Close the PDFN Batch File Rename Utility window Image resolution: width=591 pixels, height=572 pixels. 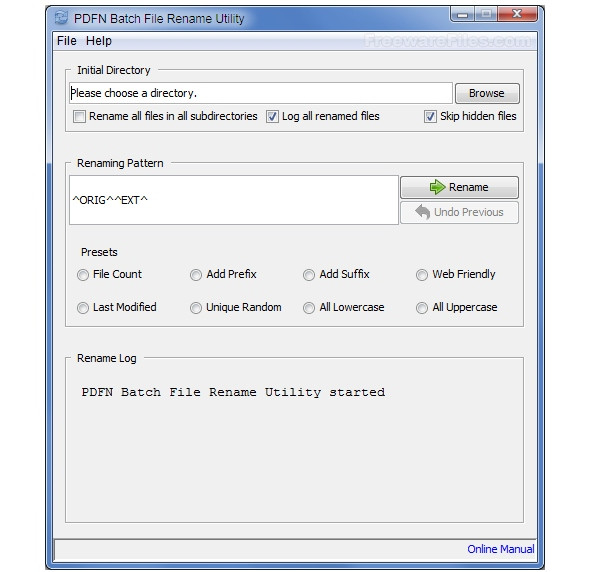tap(517, 14)
